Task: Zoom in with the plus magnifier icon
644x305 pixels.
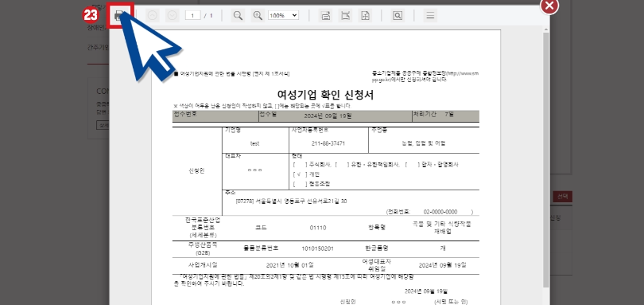Action: click(x=258, y=16)
